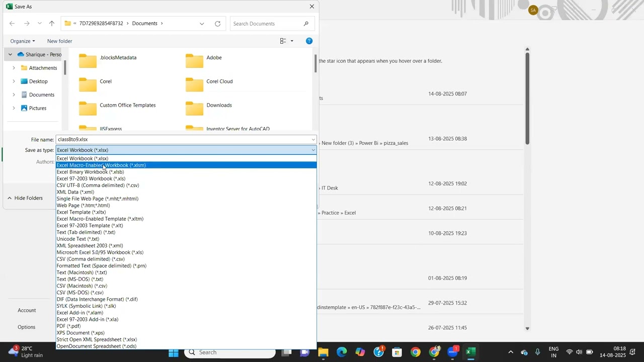Choose Excel 97-2003 Workbook (*.xls)

[x=186, y=178]
